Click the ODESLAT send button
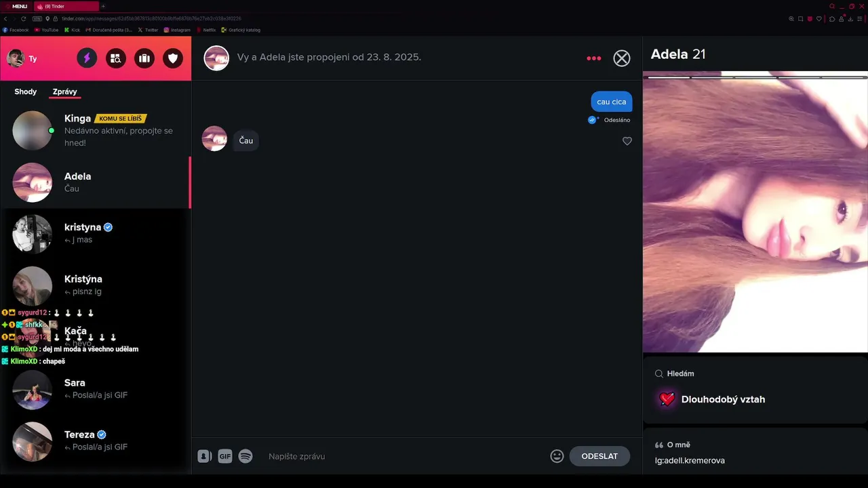 point(599,456)
